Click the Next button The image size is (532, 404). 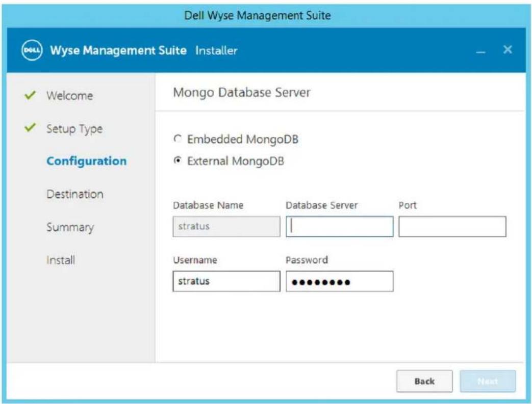pos(488,381)
